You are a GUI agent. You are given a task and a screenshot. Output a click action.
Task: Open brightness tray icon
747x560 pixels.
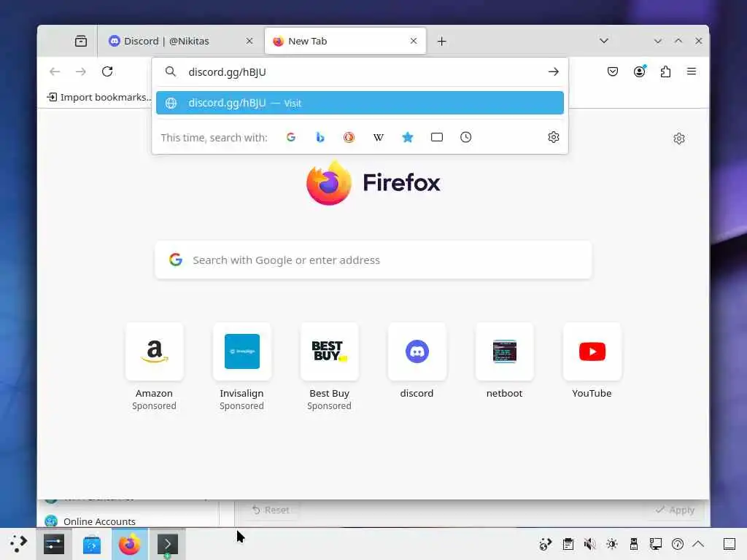point(612,544)
